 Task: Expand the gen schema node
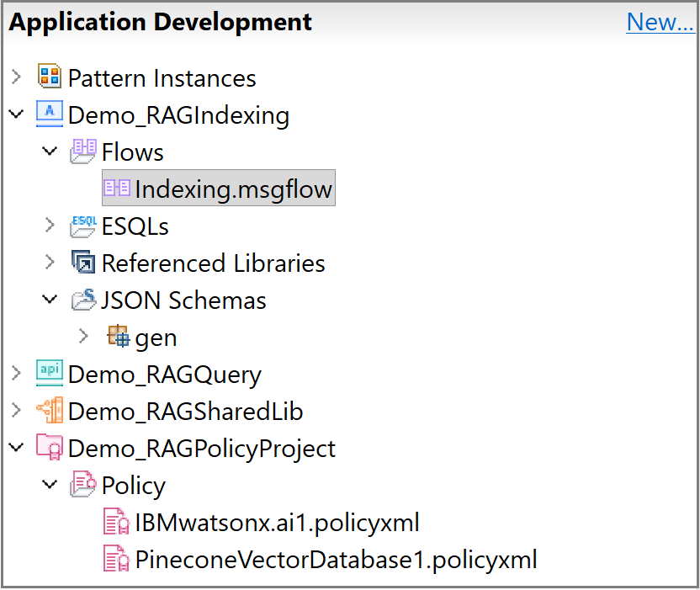(x=83, y=337)
